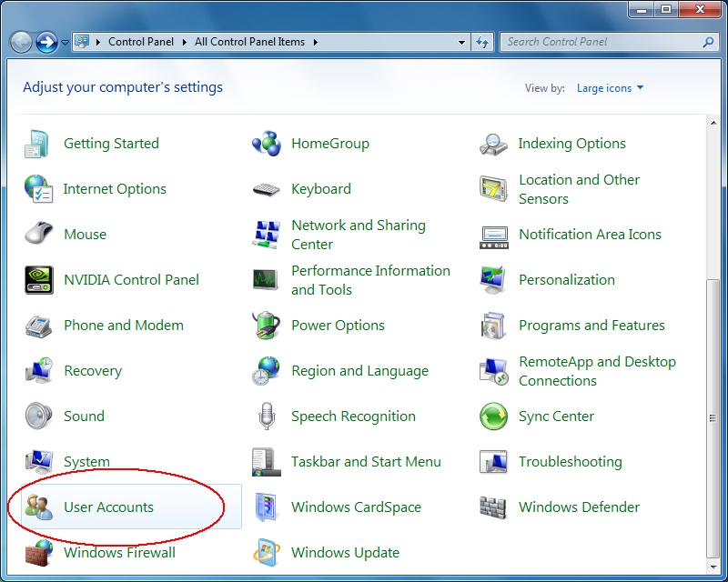Click the NVIDIA Control Panel icon

tap(39, 280)
